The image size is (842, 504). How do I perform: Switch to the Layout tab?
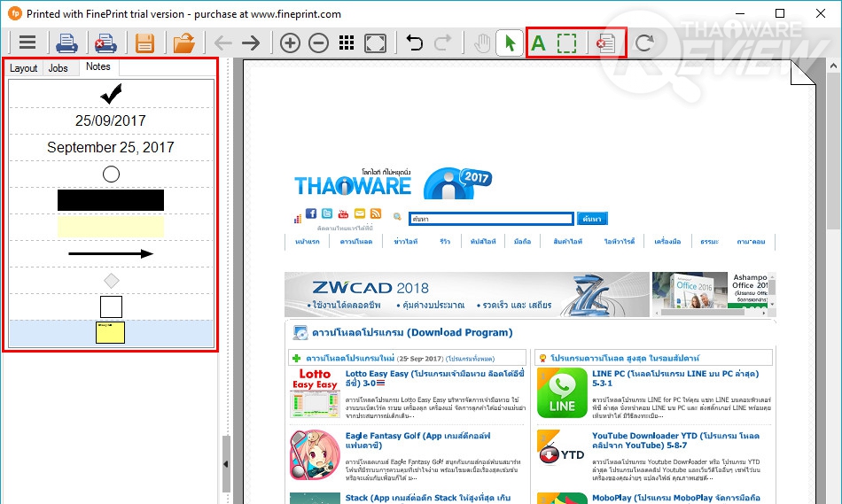click(x=23, y=68)
